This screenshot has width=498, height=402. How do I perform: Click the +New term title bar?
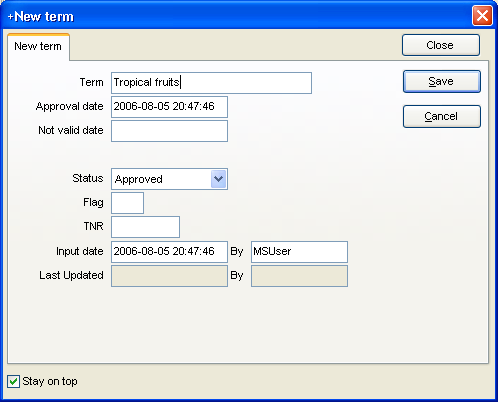tap(233, 16)
